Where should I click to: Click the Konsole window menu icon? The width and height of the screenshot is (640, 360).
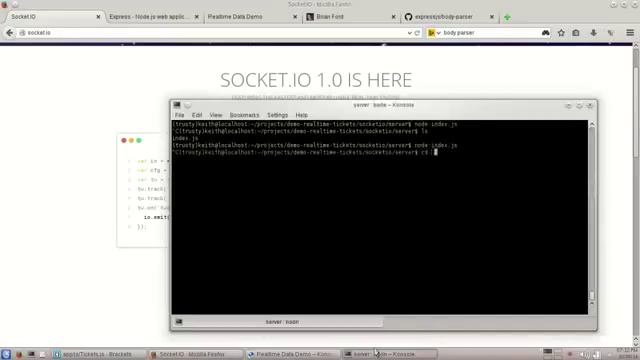(177, 105)
